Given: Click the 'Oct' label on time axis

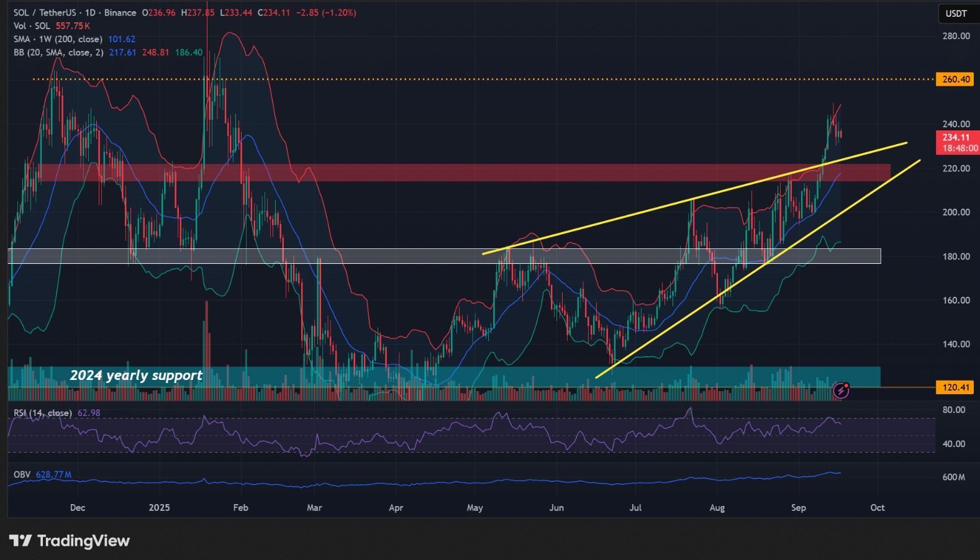Looking at the screenshot, I should pos(877,508).
